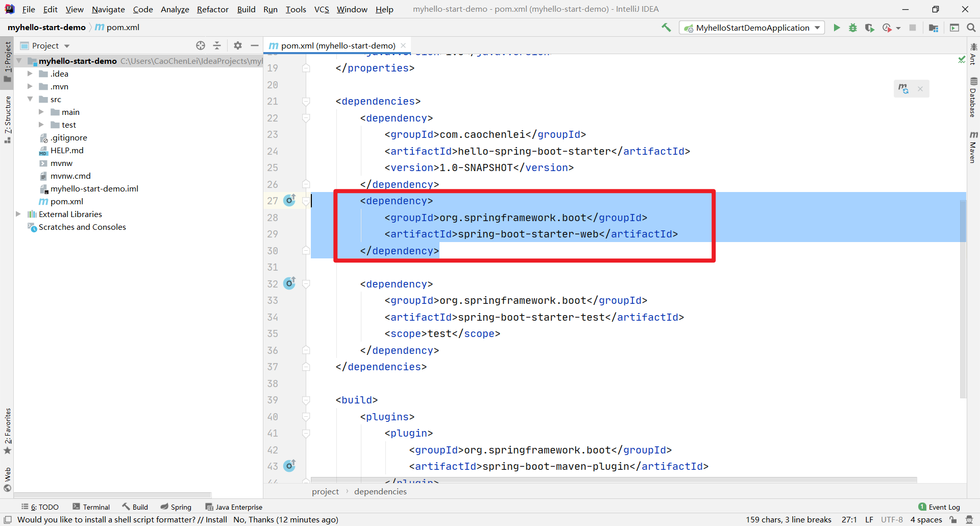The height and width of the screenshot is (526, 980).
Task: Toggle the Favorites side tool tab
Action: click(7, 431)
